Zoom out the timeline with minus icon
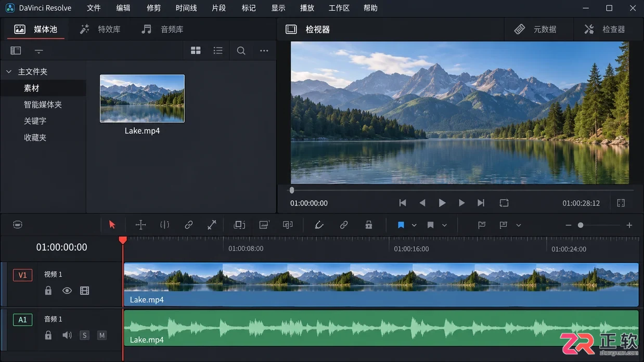This screenshot has height=362, width=644. coord(568,225)
